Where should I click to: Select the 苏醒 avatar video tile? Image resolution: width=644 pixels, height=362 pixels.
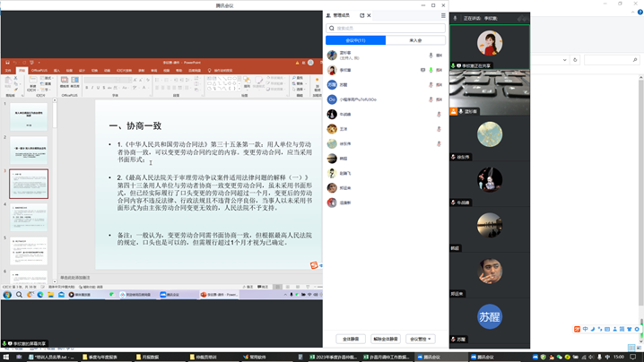(x=490, y=315)
